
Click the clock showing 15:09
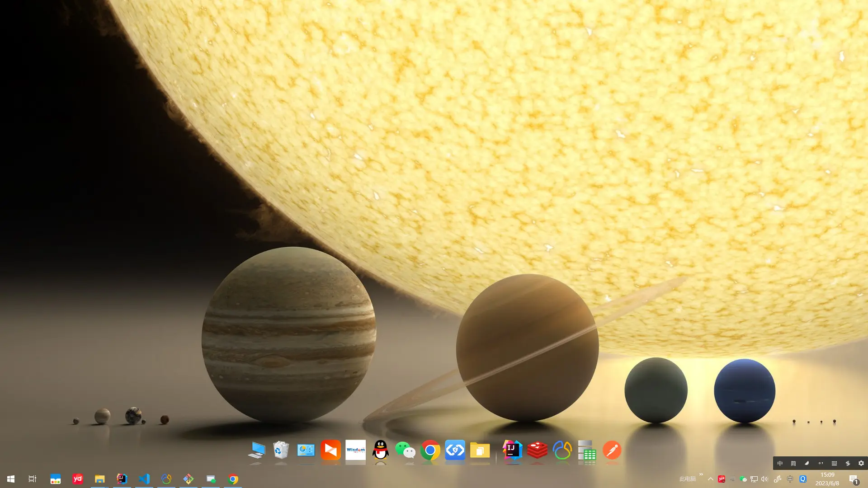827,479
